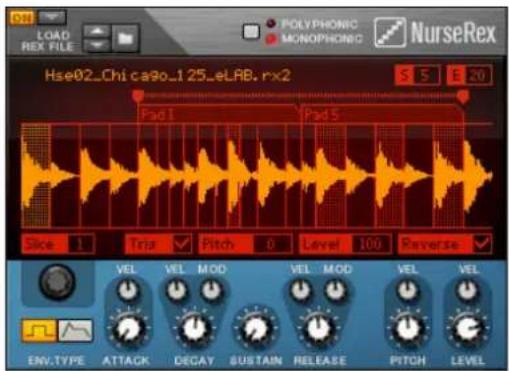This screenshot has height=371, width=509.
Task: Select the Pad 5 region
Action: 382,114
